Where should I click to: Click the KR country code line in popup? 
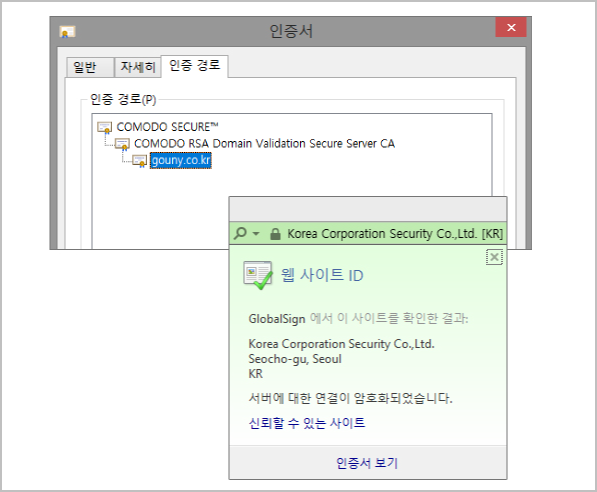pyautogui.click(x=255, y=374)
